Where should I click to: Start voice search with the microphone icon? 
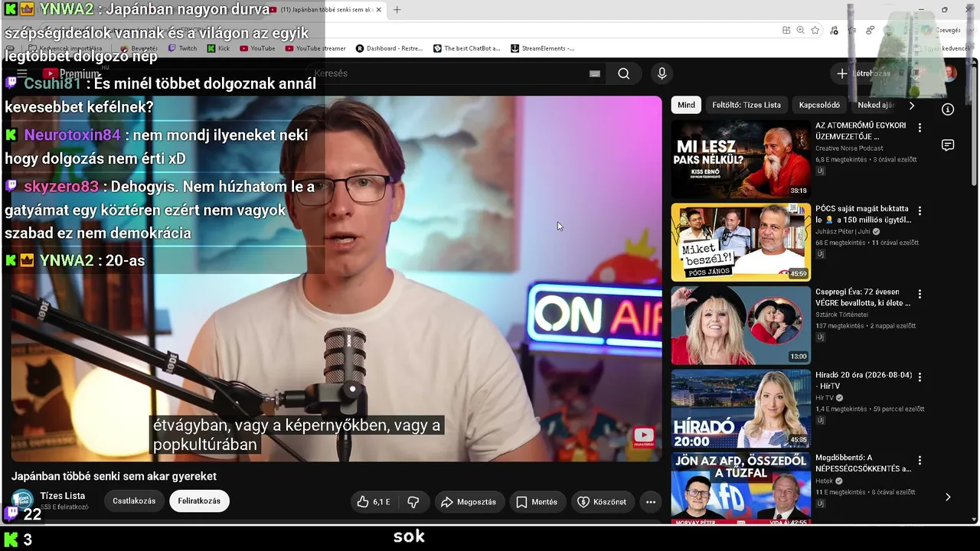click(662, 73)
